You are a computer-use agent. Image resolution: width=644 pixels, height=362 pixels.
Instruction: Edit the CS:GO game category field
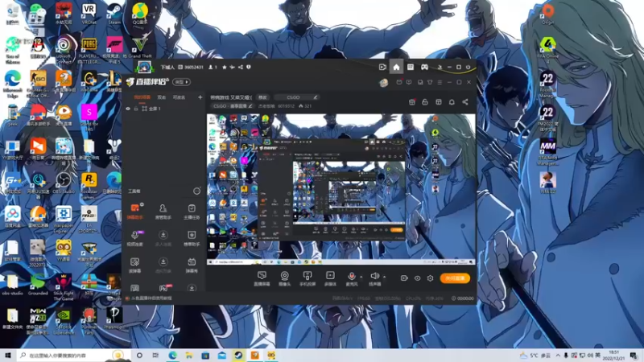(x=297, y=97)
